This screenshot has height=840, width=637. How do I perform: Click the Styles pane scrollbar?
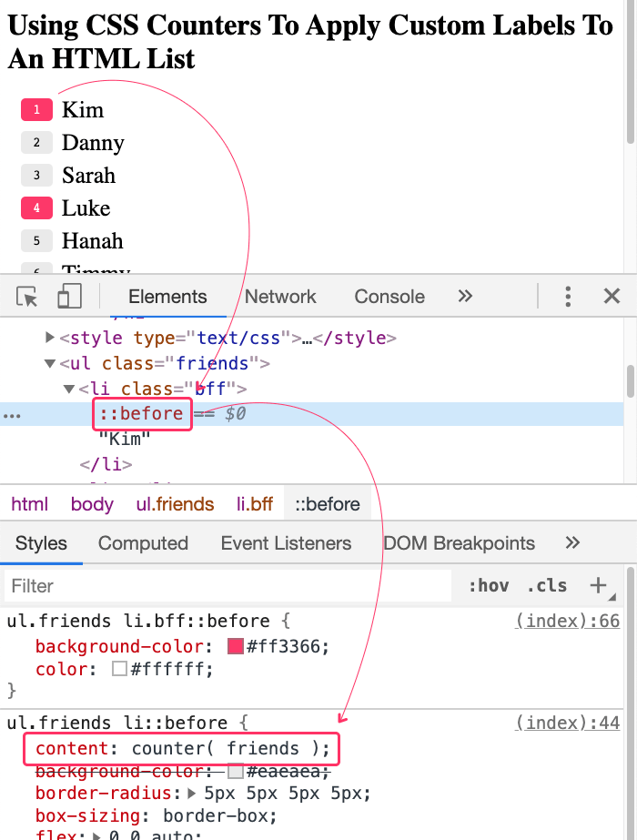pyautogui.click(x=631, y=702)
